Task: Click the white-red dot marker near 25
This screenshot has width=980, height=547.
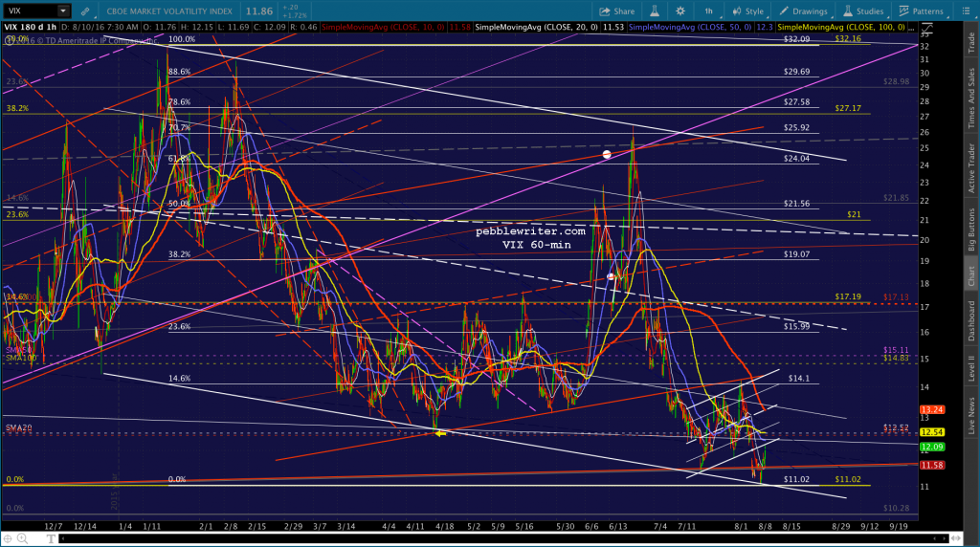Action: tap(606, 154)
